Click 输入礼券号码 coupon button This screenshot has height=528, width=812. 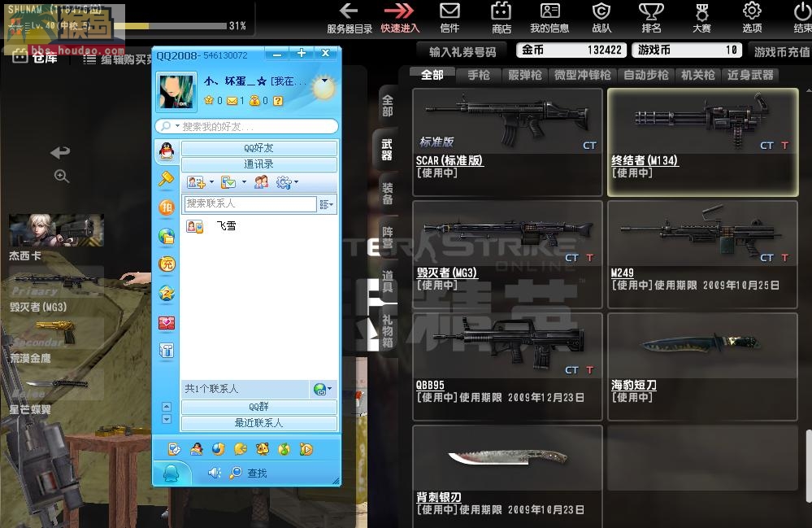(x=462, y=52)
